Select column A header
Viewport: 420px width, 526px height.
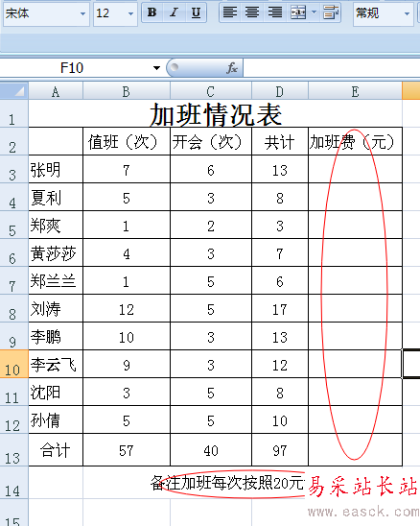point(56,91)
